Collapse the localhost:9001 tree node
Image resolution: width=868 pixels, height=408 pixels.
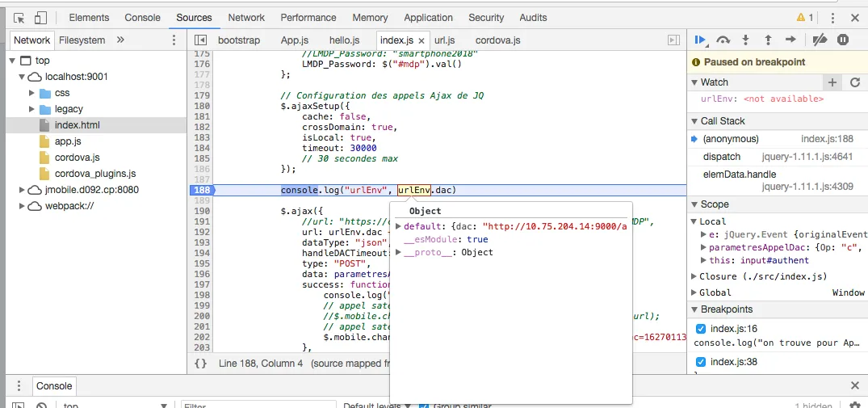22,77
